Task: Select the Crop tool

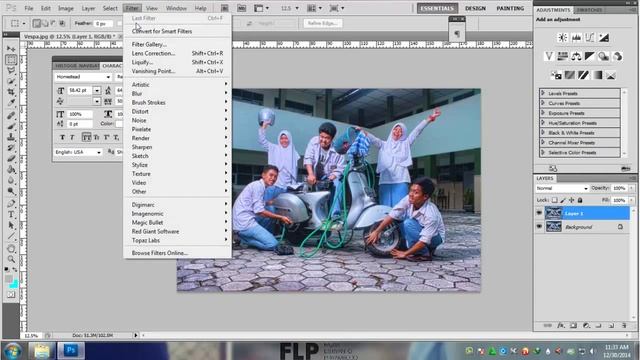Action: tap(11, 92)
